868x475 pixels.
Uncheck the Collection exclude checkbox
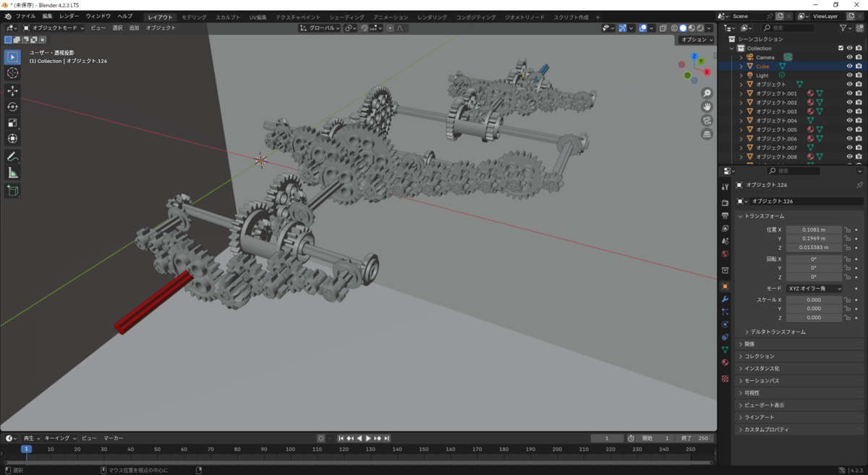click(841, 48)
